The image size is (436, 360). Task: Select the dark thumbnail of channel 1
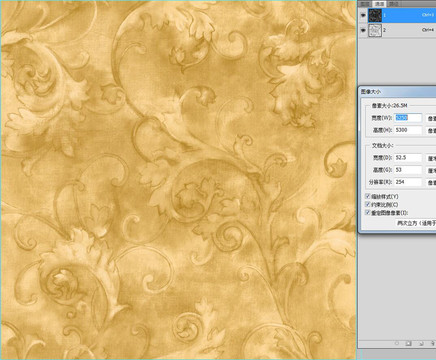375,15
